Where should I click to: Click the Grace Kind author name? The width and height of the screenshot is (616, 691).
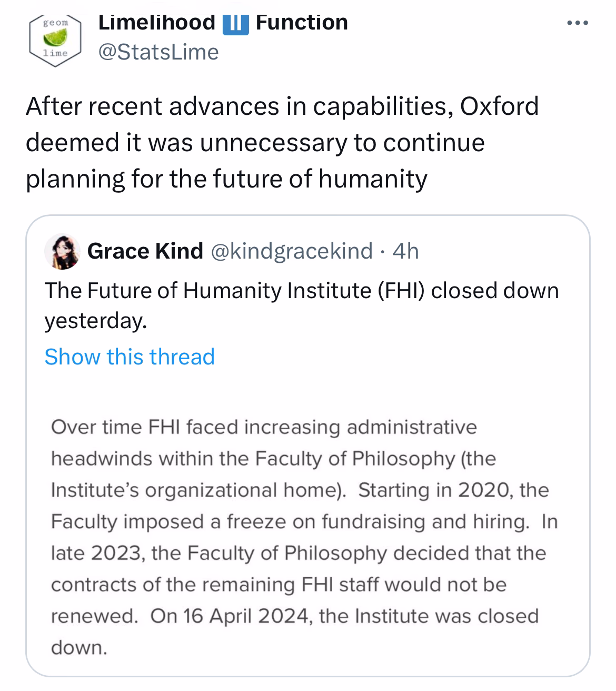pos(145,251)
